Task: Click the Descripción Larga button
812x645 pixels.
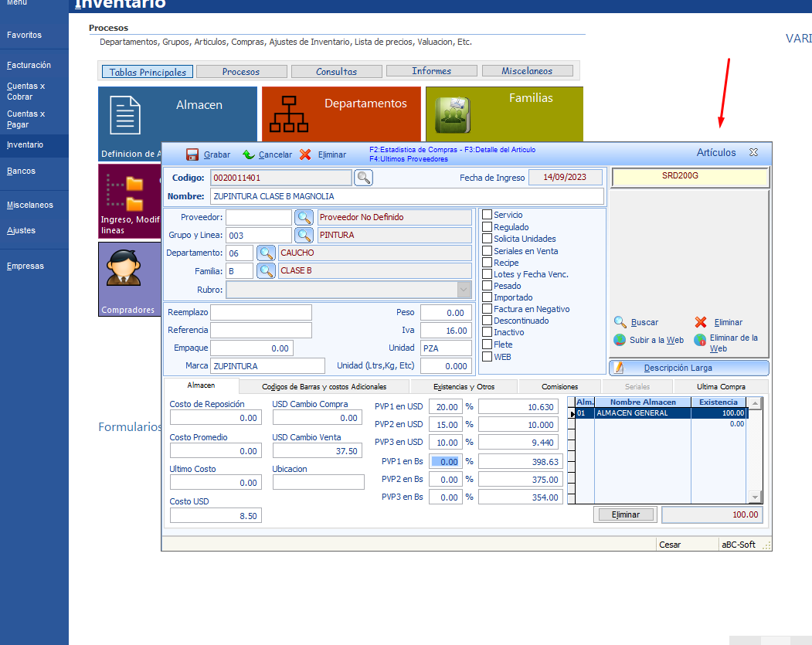Action: 688,368
